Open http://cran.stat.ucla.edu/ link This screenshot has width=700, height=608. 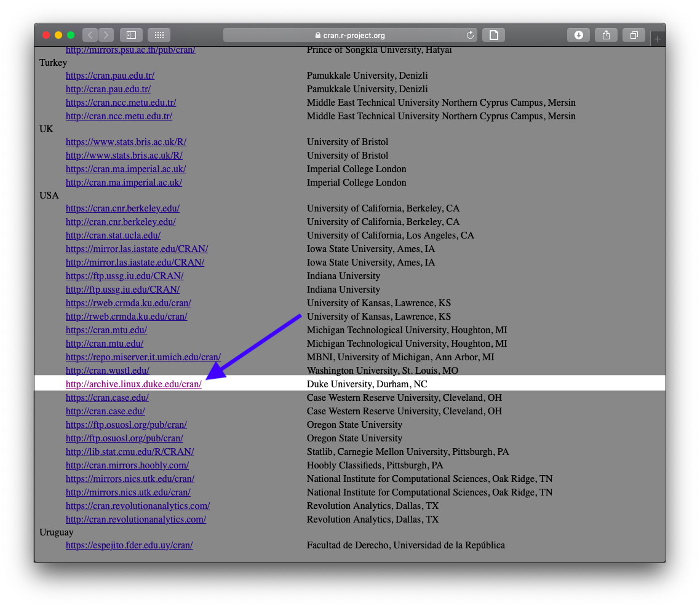tap(113, 235)
